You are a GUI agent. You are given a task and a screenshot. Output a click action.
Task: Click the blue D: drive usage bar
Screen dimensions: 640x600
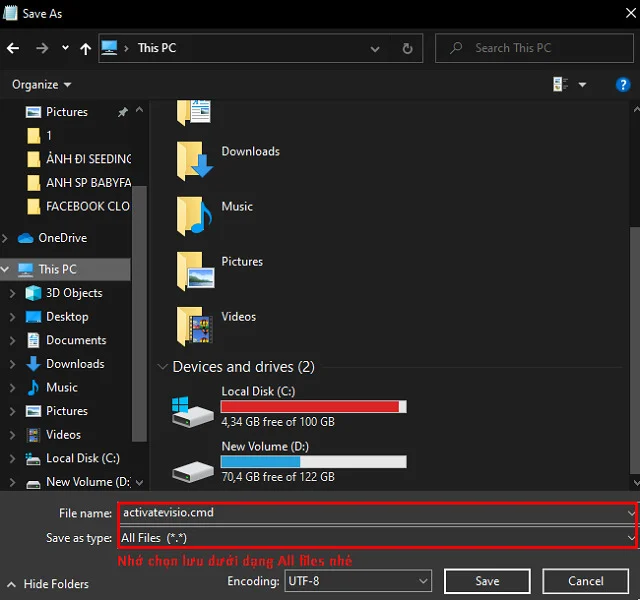[x=313, y=462]
